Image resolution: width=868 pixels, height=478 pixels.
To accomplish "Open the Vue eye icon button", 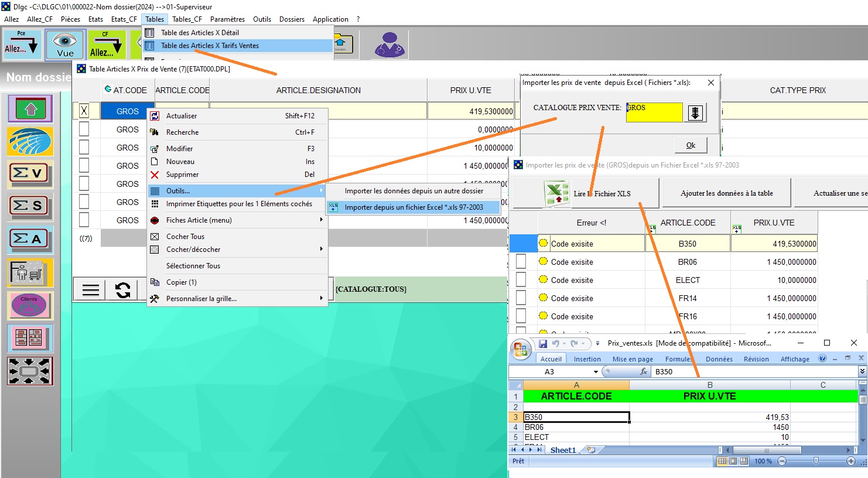I will tap(65, 45).
